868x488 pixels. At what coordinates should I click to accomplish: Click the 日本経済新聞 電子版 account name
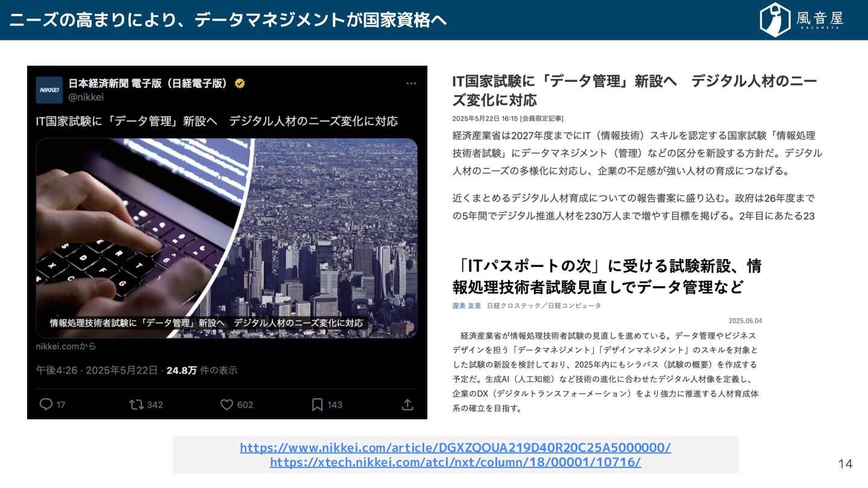(x=149, y=84)
